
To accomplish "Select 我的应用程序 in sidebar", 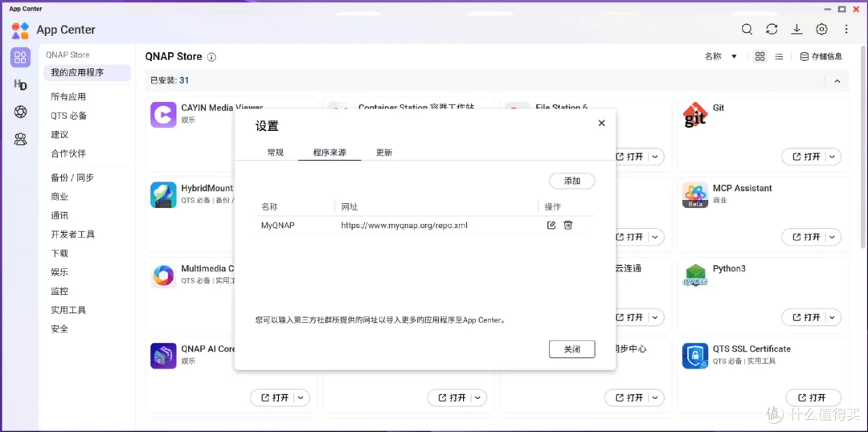I will tap(88, 72).
